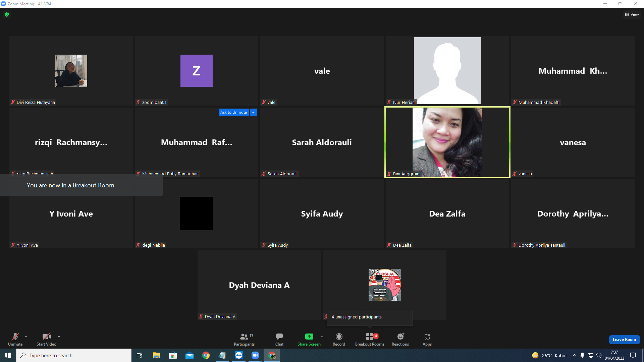Image resolution: width=644 pixels, height=362 pixels.
Task: Select Rini Anggraini's video tile
Action: [447, 142]
